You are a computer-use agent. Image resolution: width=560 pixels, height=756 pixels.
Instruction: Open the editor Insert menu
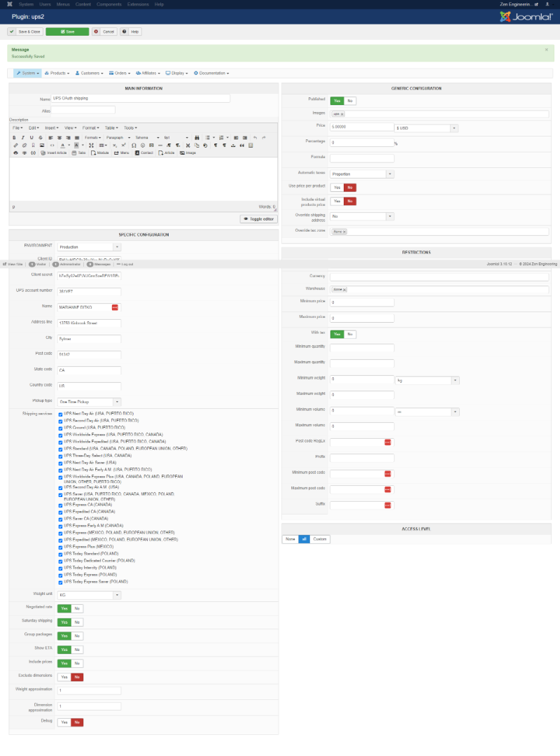(52, 128)
